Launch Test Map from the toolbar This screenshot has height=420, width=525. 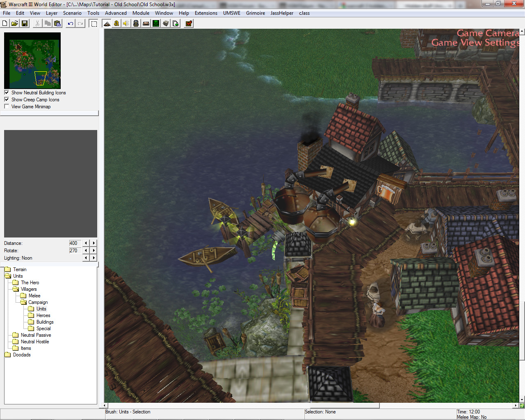[189, 23]
